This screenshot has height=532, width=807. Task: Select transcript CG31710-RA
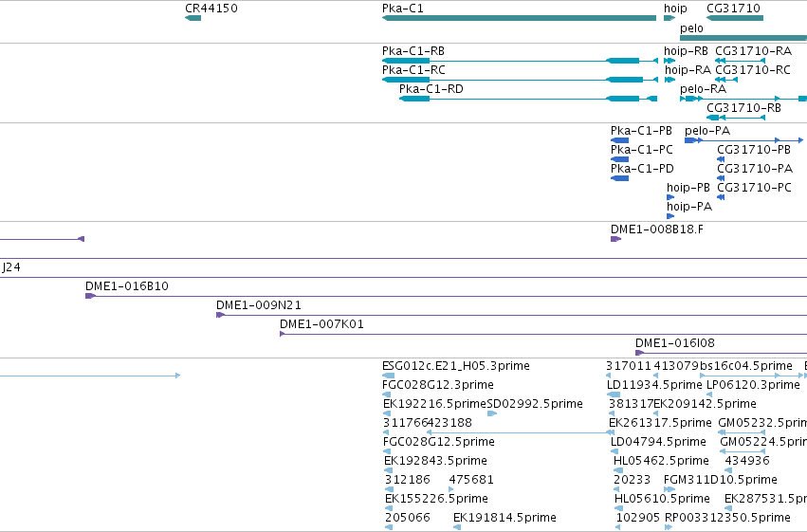tap(740, 61)
